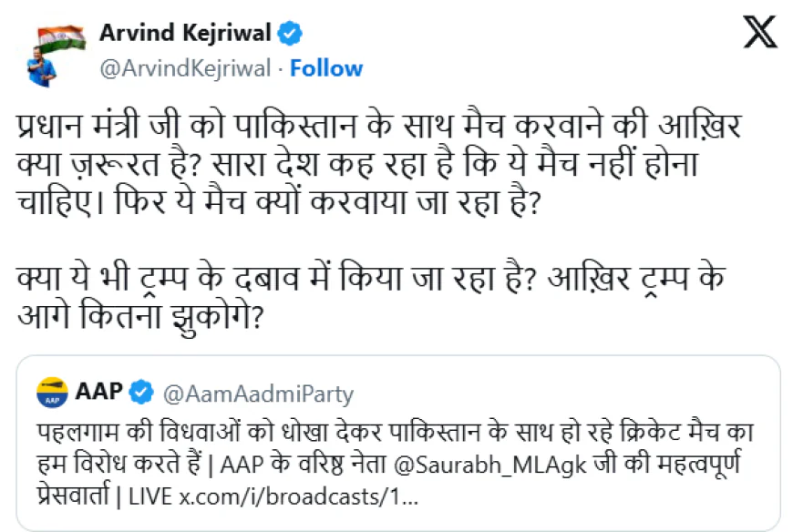
Task: Open the @ArvindKejriwal handle
Action: coord(187,68)
